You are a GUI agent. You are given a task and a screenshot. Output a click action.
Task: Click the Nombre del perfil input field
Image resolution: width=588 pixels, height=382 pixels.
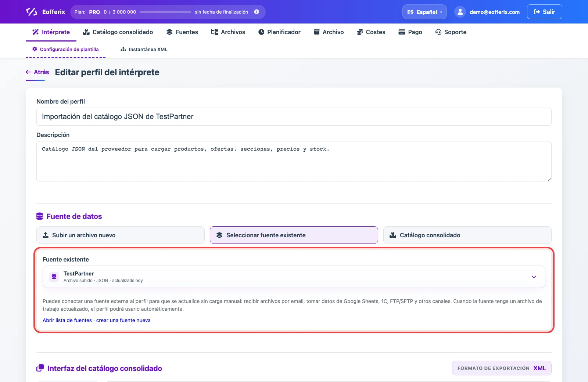[294, 116]
